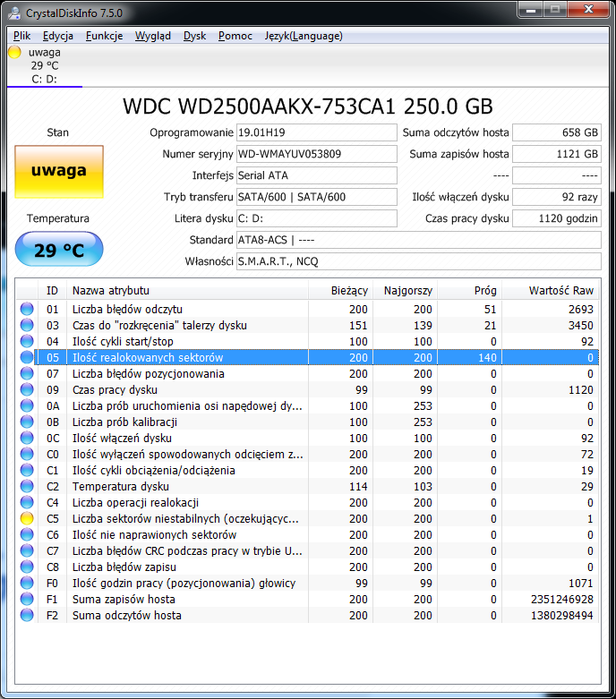Click the status orb next to ID 07

pyautogui.click(x=27, y=373)
